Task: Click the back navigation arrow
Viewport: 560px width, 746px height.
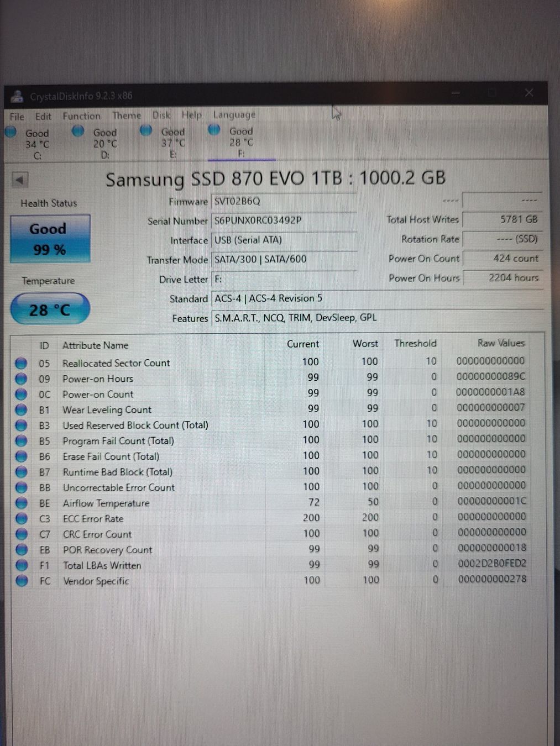Action: (20, 180)
